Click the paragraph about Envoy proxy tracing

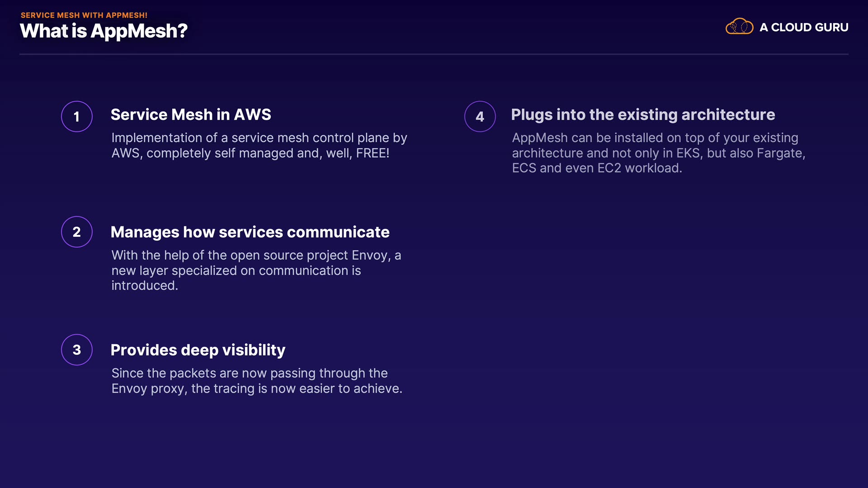coord(257,381)
